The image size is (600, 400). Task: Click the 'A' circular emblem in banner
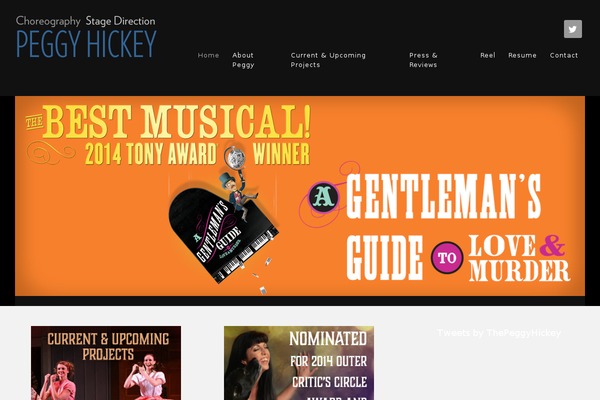click(x=324, y=197)
